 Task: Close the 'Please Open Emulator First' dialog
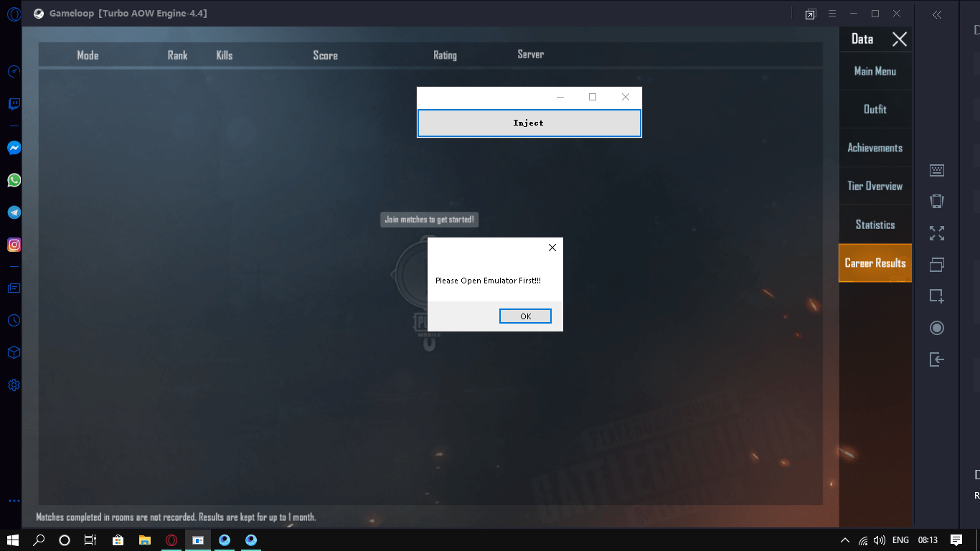(552, 248)
